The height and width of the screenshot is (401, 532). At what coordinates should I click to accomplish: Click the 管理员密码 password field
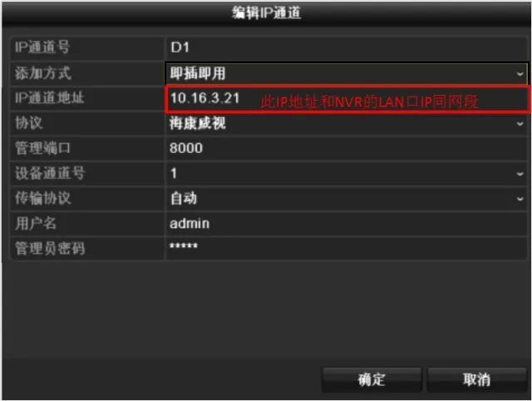pos(347,248)
